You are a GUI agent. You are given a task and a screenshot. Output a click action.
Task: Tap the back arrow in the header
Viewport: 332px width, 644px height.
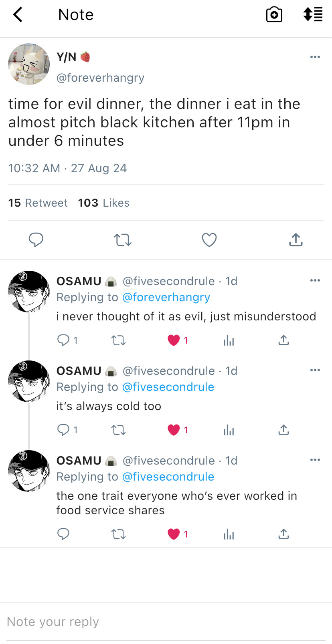click(18, 15)
